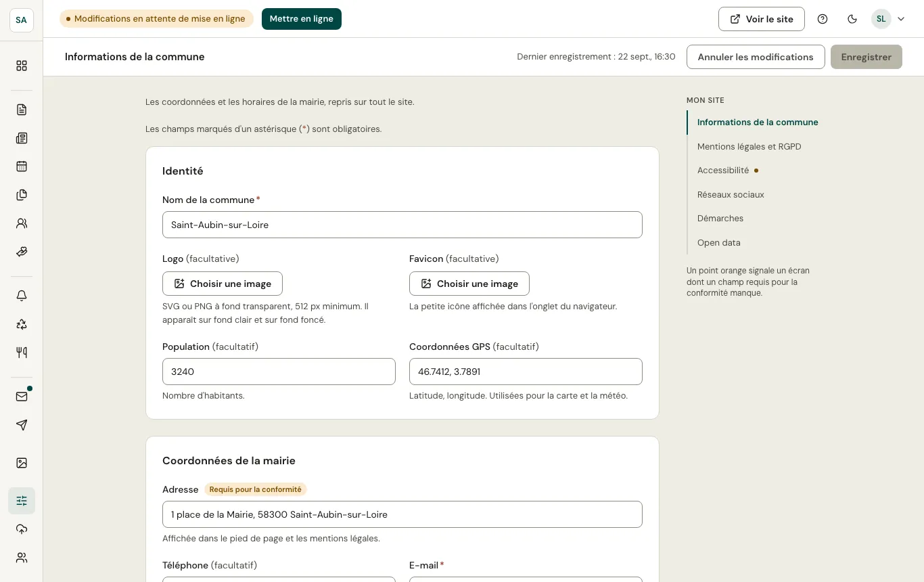Open the dashboard grid icon in sidebar

click(22, 66)
